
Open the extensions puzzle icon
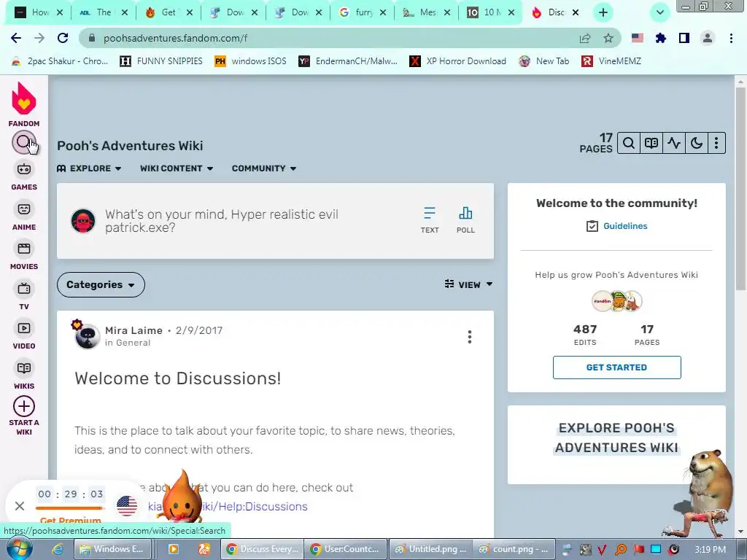pyautogui.click(x=661, y=38)
